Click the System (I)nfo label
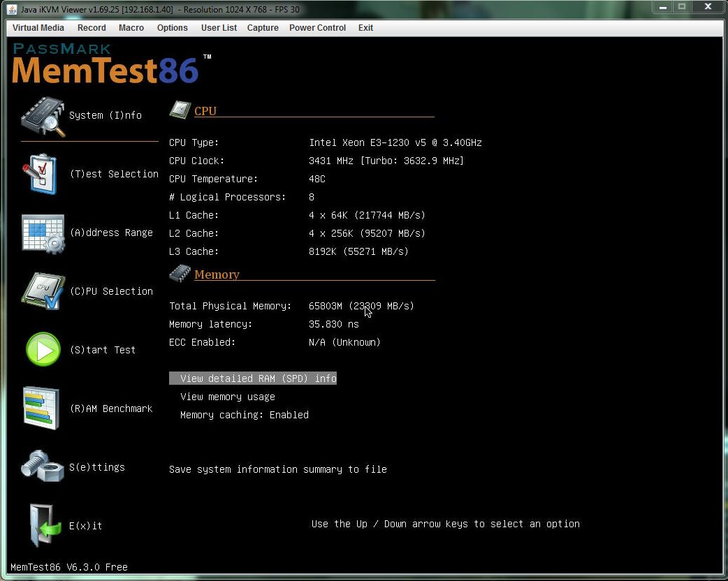Image resolution: width=728 pixels, height=581 pixels. (105, 115)
